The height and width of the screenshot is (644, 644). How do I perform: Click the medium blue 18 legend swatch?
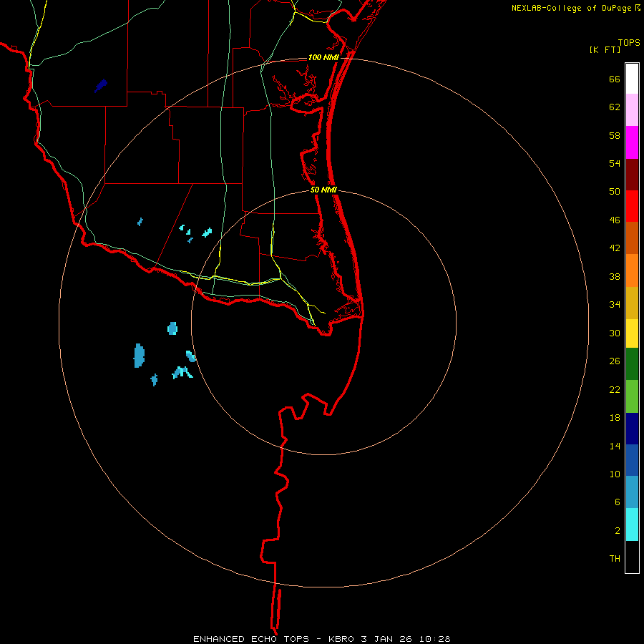click(x=632, y=460)
